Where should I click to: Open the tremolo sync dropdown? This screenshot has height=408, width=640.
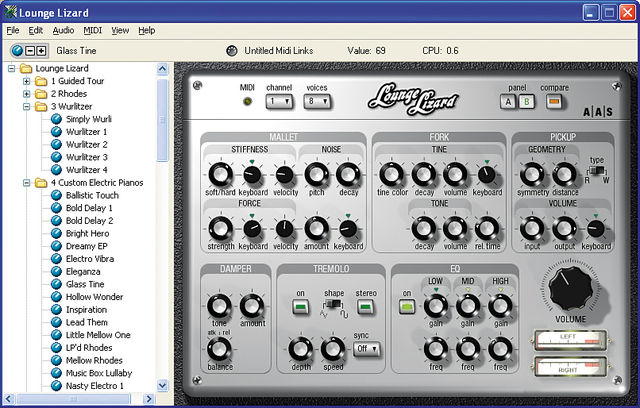[x=367, y=349]
